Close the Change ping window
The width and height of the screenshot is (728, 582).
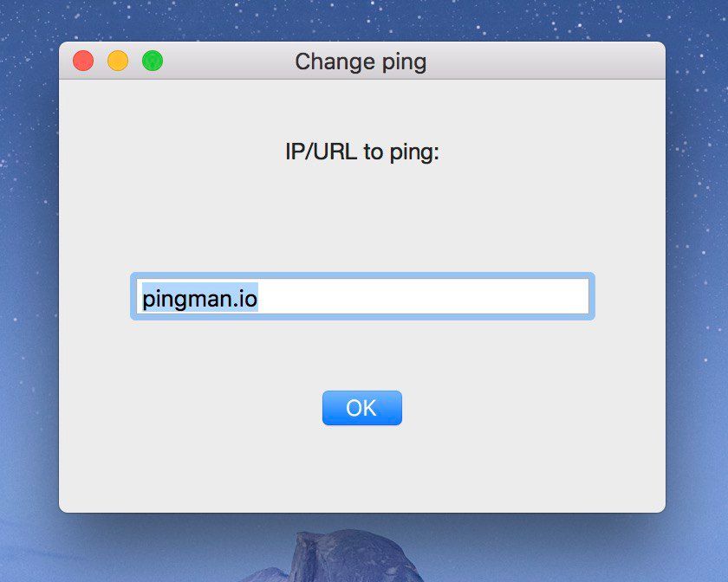point(83,61)
